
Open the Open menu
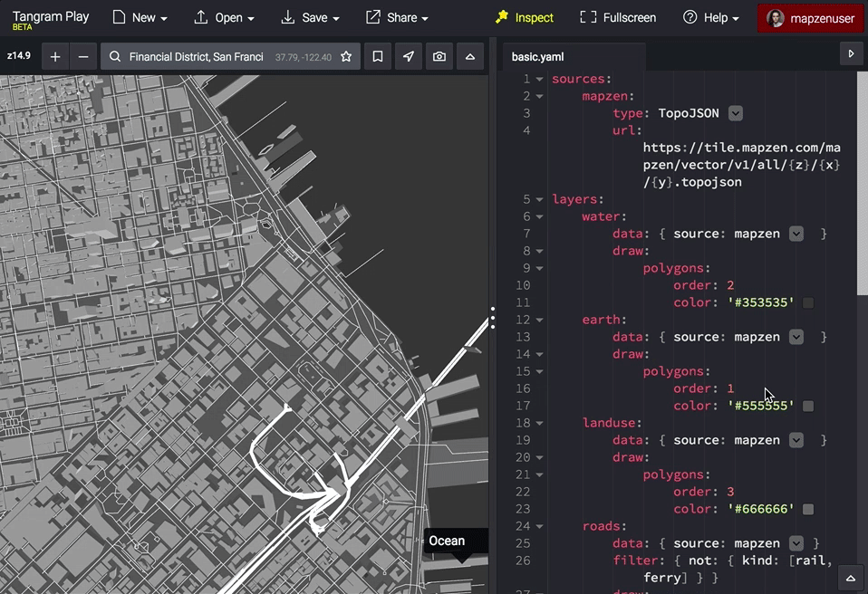pyautogui.click(x=224, y=18)
